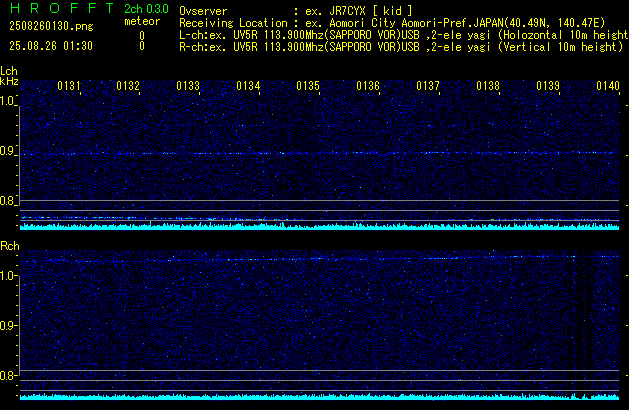The height and width of the screenshot is (410, 629).
Task: Click the Lch carrier line near 0.9 kHz
Action: (320, 153)
